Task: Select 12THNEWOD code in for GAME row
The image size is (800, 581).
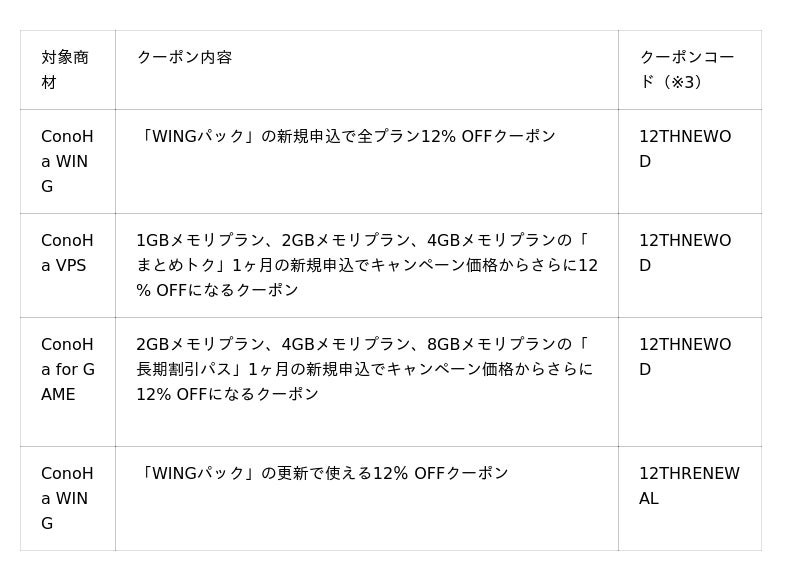Action: [685, 357]
